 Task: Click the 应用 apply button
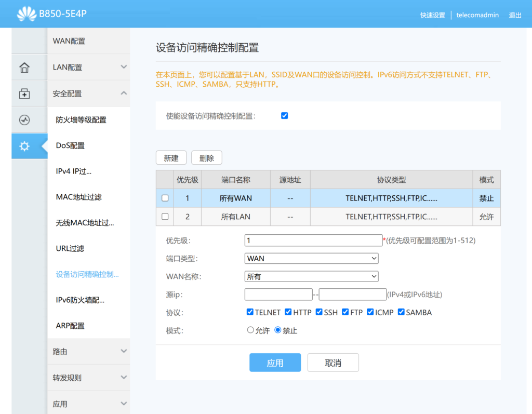pyautogui.click(x=275, y=363)
